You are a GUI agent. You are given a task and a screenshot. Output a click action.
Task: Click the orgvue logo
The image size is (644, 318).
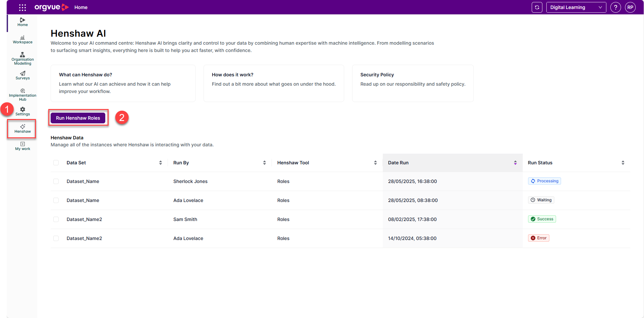click(52, 7)
